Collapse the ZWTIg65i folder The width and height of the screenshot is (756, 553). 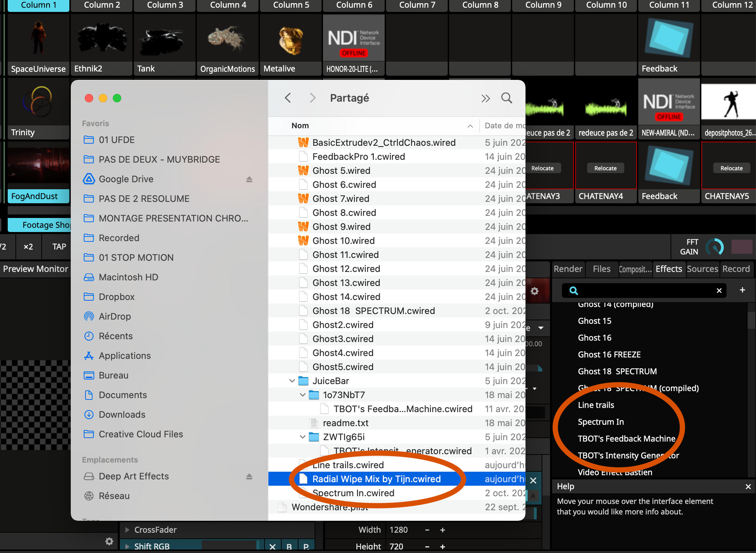pyautogui.click(x=302, y=437)
